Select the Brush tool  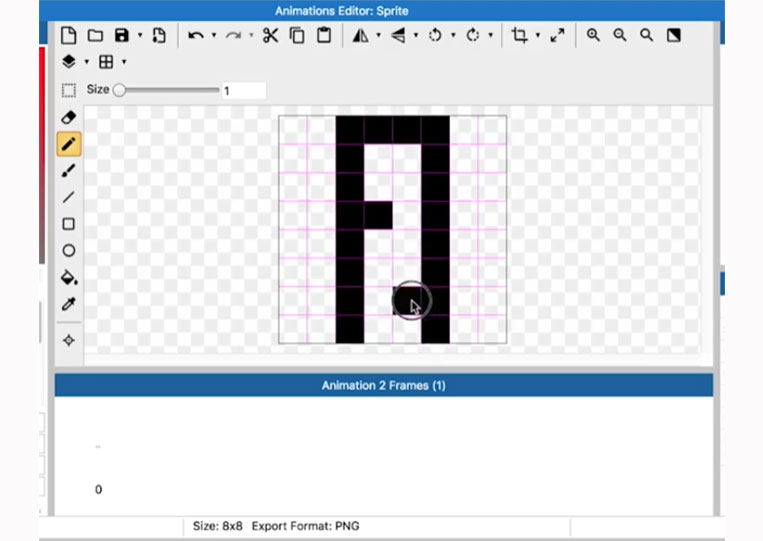pos(69,171)
